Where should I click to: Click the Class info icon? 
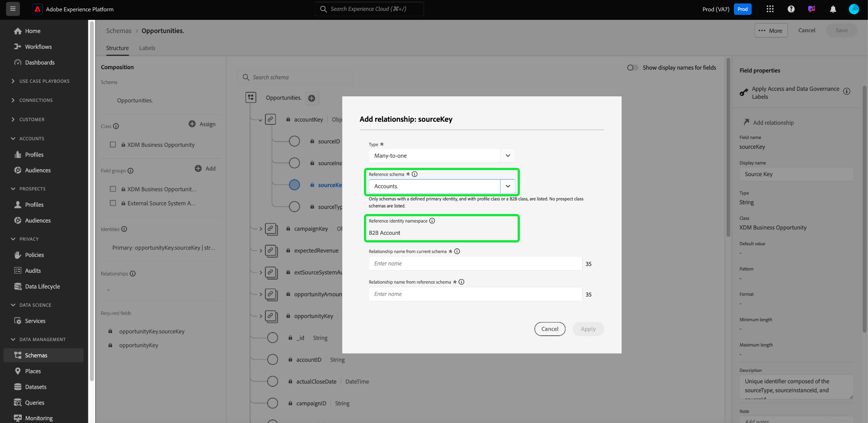point(116,126)
